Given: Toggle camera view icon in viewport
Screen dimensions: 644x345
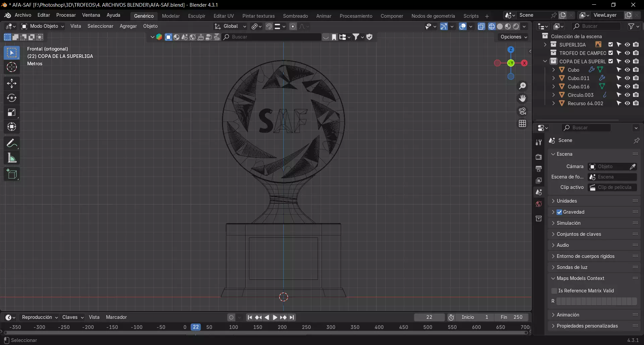Looking at the screenshot, I should point(523,111).
